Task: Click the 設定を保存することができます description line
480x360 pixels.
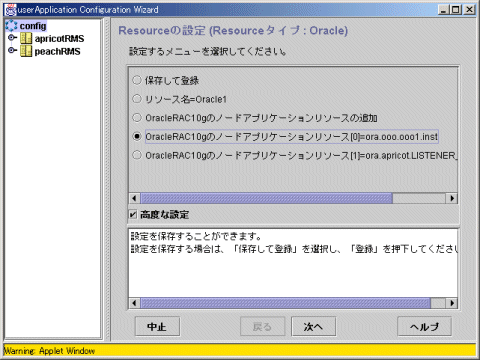Action: [196, 236]
